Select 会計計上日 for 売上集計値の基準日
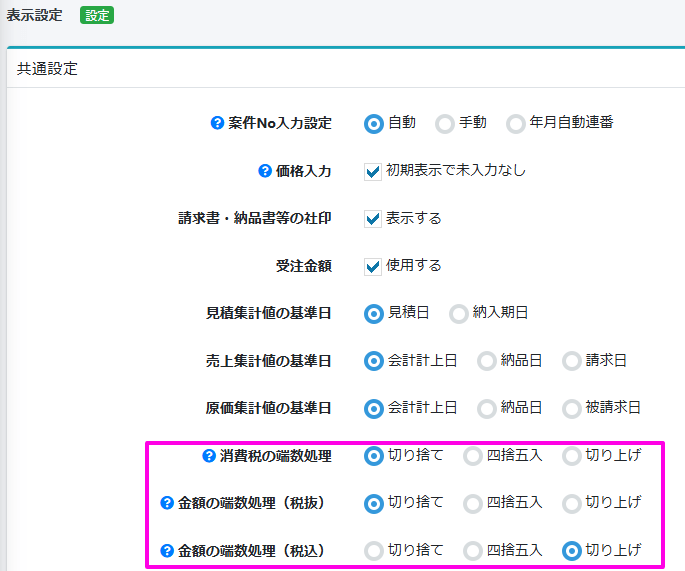 pyautogui.click(x=374, y=361)
